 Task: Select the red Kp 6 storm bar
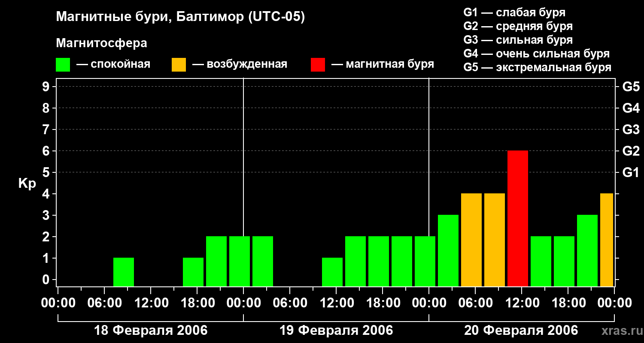pos(518,219)
